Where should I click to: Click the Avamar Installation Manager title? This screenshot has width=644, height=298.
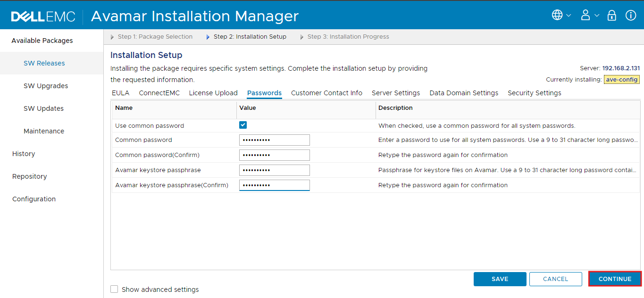click(x=195, y=16)
